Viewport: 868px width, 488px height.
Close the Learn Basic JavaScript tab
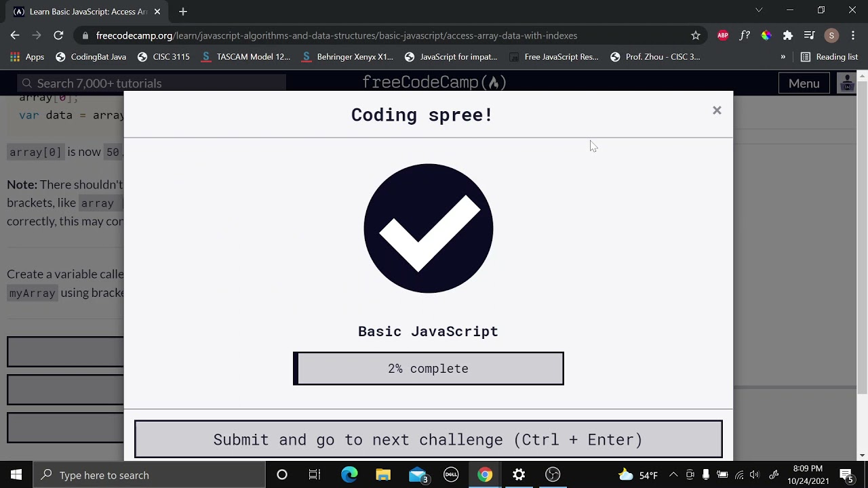click(x=157, y=12)
